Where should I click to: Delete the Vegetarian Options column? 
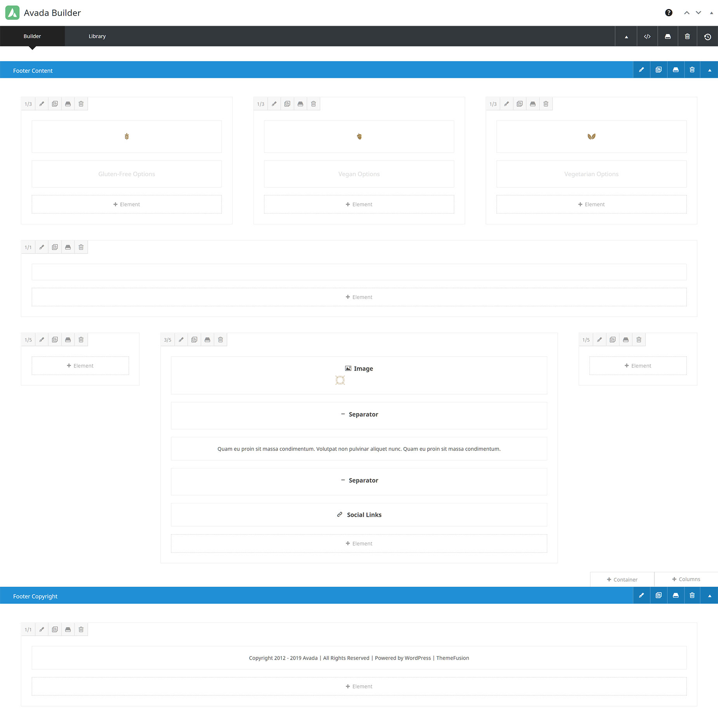[x=546, y=104]
